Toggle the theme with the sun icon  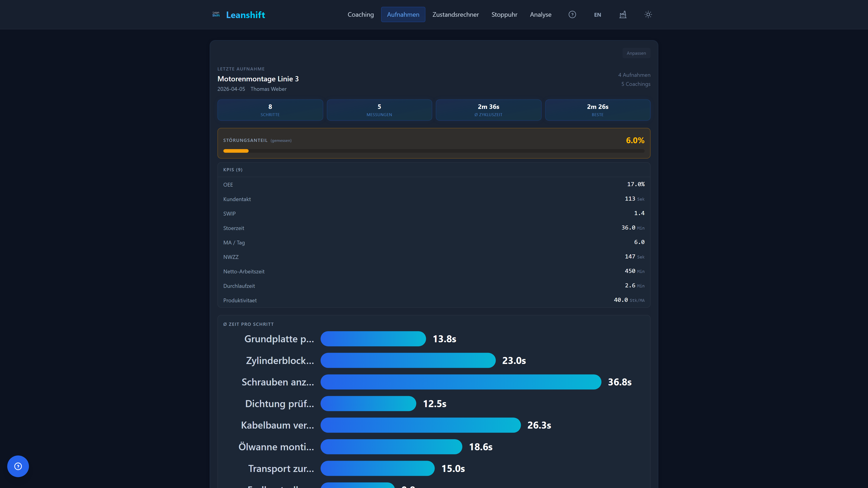tap(648, 14)
